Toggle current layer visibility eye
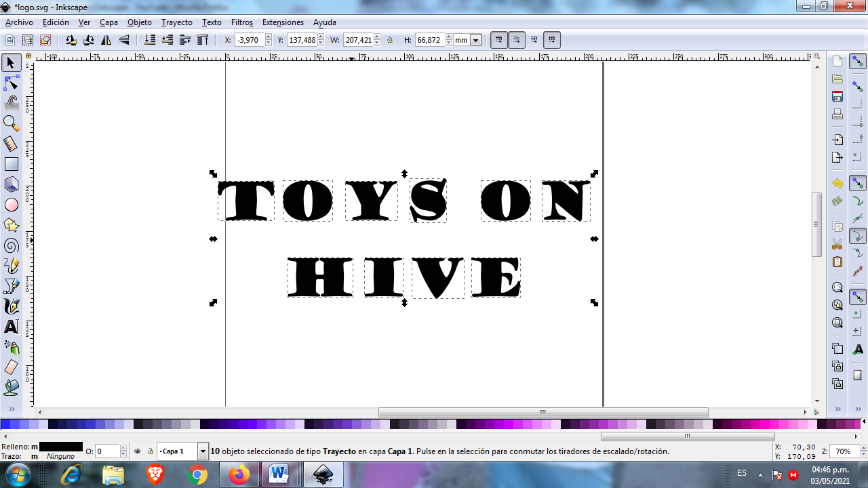The height and width of the screenshot is (488, 868). click(x=138, y=451)
